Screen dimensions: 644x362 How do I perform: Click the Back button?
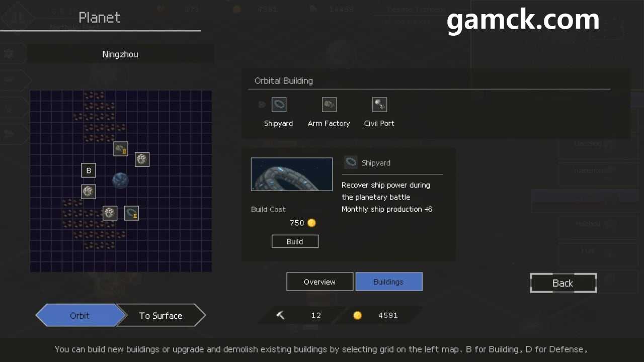(x=563, y=283)
